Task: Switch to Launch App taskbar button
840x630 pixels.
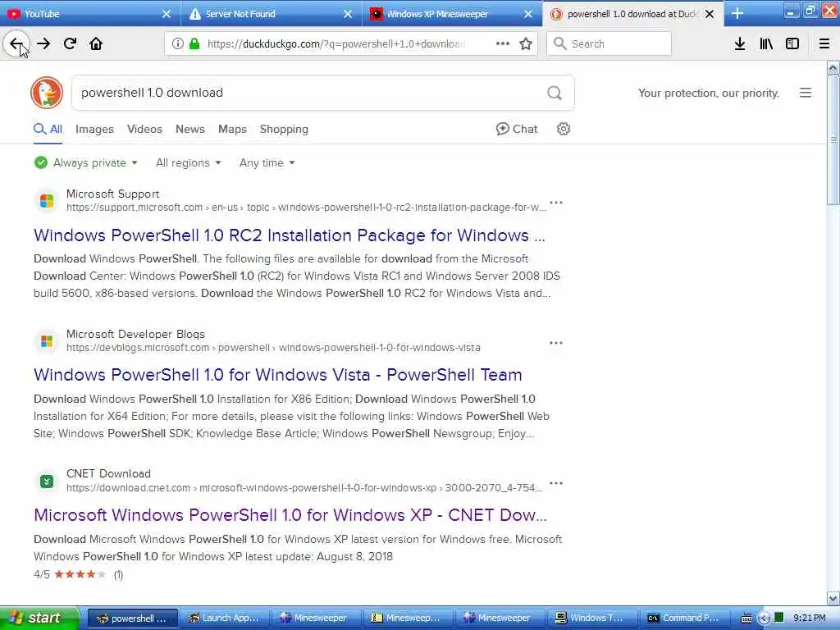Action: pos(225,618)
